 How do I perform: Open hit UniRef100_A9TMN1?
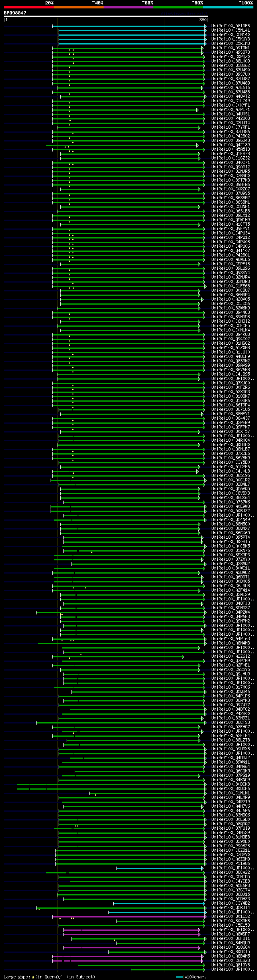click(x=230, y=48)
